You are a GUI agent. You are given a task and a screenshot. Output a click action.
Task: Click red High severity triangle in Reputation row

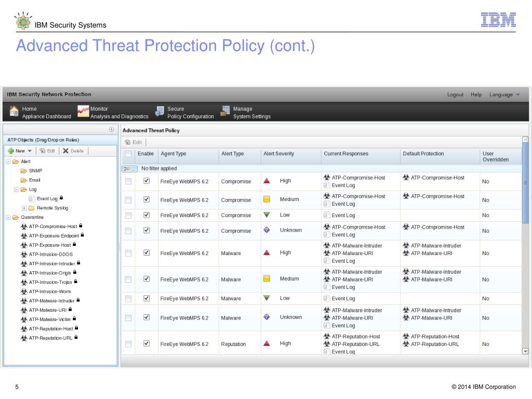pos(267,343)
